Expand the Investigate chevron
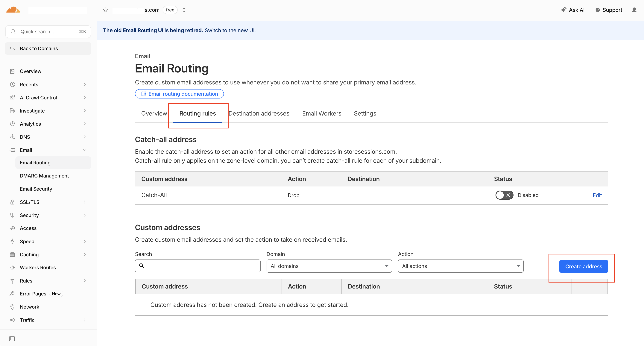The width and height of the screenshot is (644, 346). (85, 111)
